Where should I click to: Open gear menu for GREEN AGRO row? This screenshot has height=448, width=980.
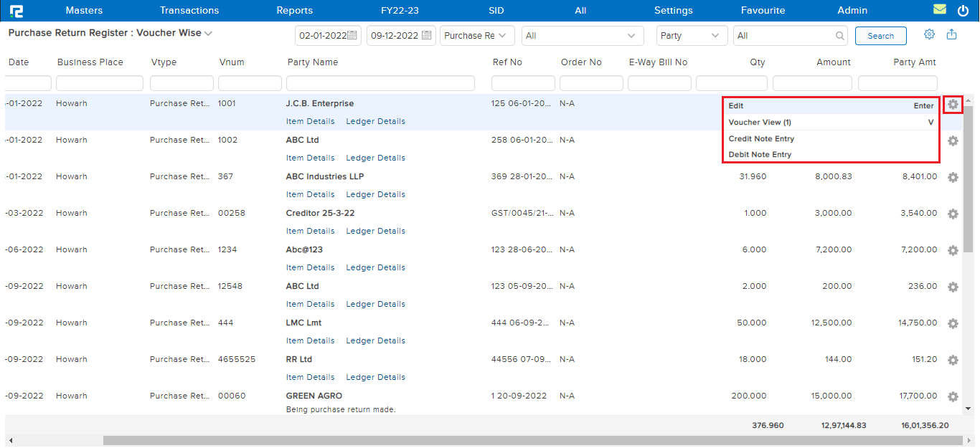tap(953, 397)
